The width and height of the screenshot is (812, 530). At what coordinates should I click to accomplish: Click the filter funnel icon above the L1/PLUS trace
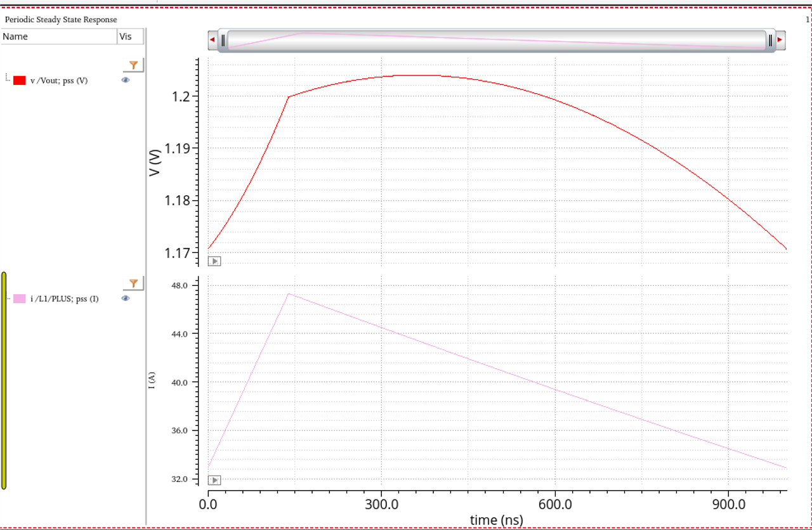[x=133, y=283]
